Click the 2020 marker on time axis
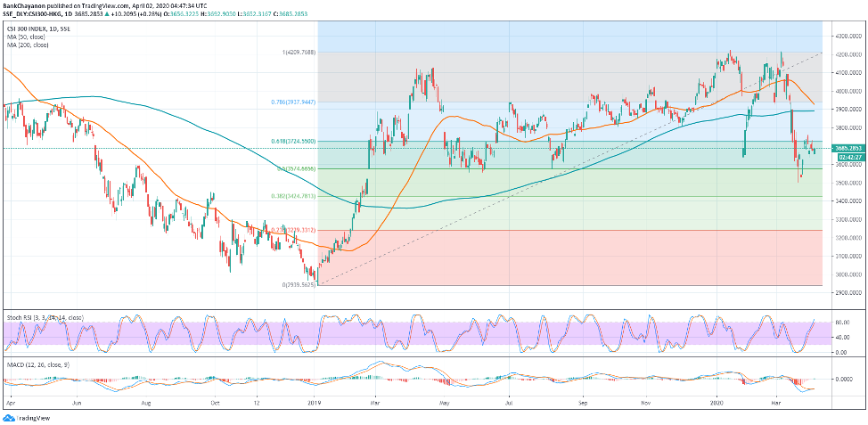Image resolution: width=868 pixels, height=425 pixels. point(717,402)
